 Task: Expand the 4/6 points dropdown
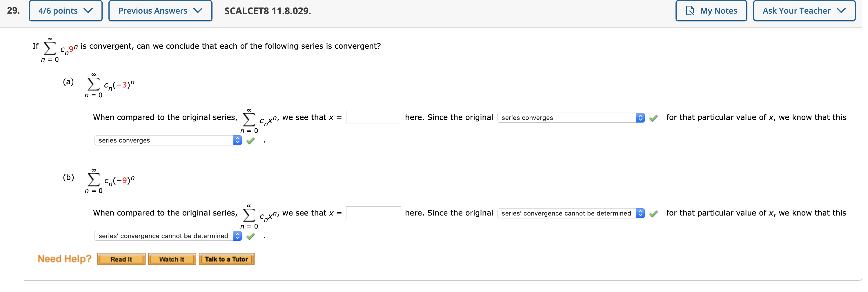coord(65,10)
